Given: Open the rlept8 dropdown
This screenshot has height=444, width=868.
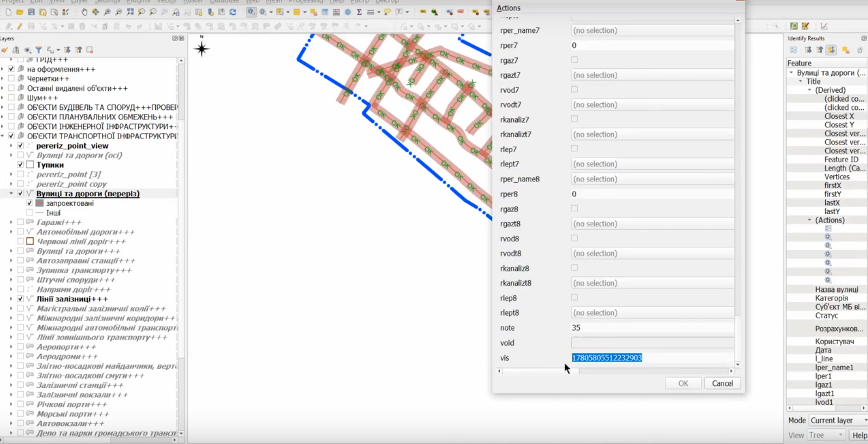Looking at the screenshot, I should coord(653,313).
